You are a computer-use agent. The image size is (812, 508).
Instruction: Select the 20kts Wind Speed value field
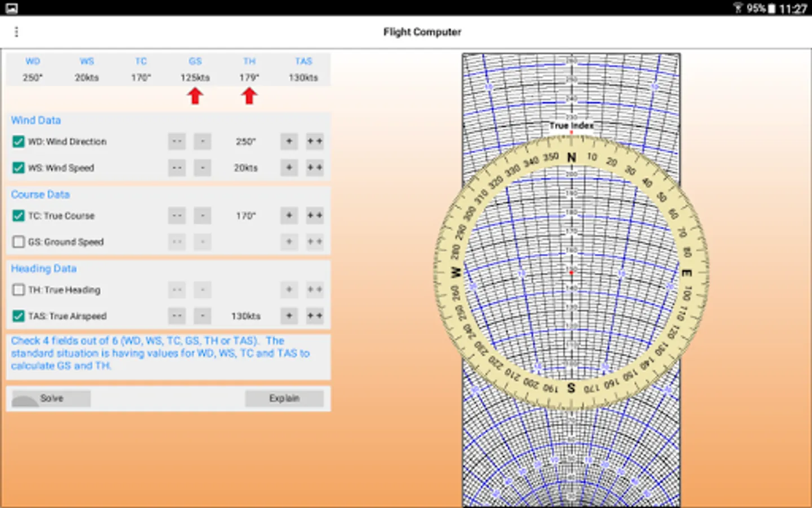point(246,168)
